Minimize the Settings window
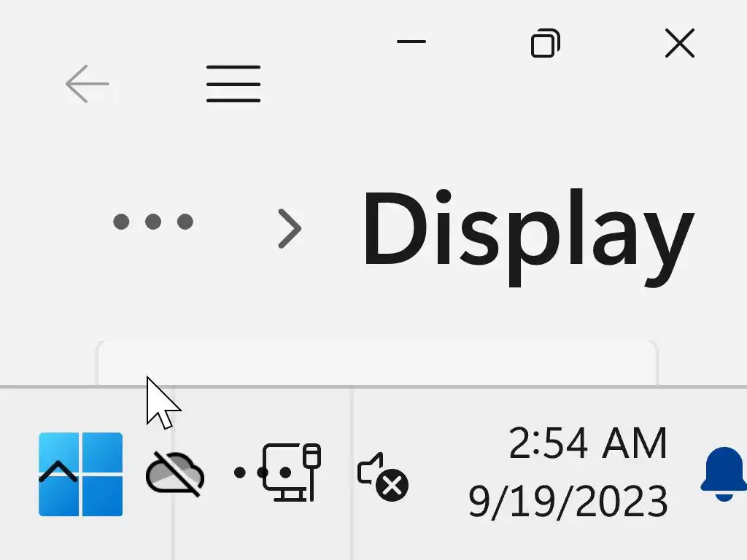 point(411,42)
